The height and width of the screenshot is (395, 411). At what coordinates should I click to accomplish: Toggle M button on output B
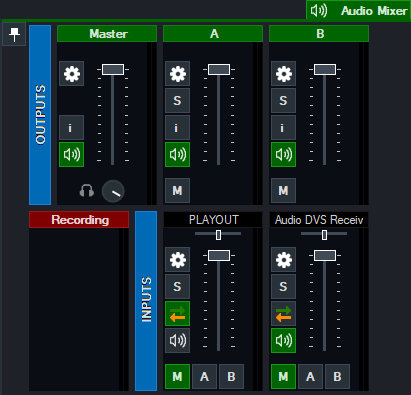283,191
